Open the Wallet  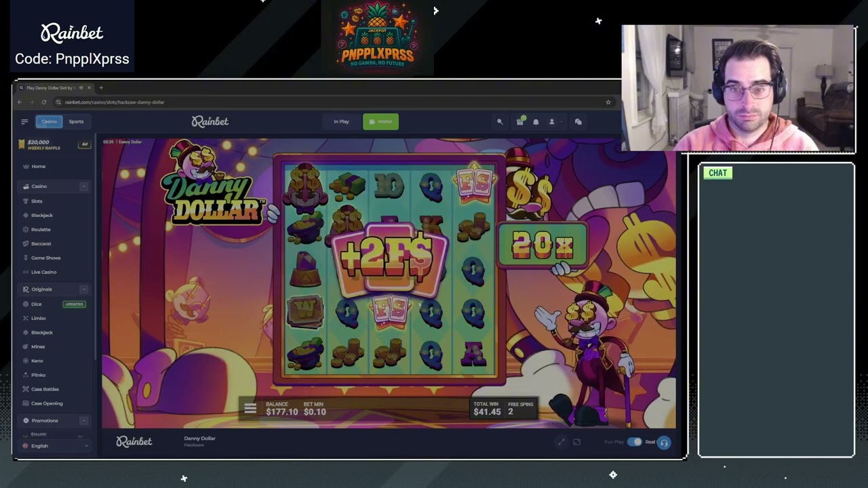point(380,122)
